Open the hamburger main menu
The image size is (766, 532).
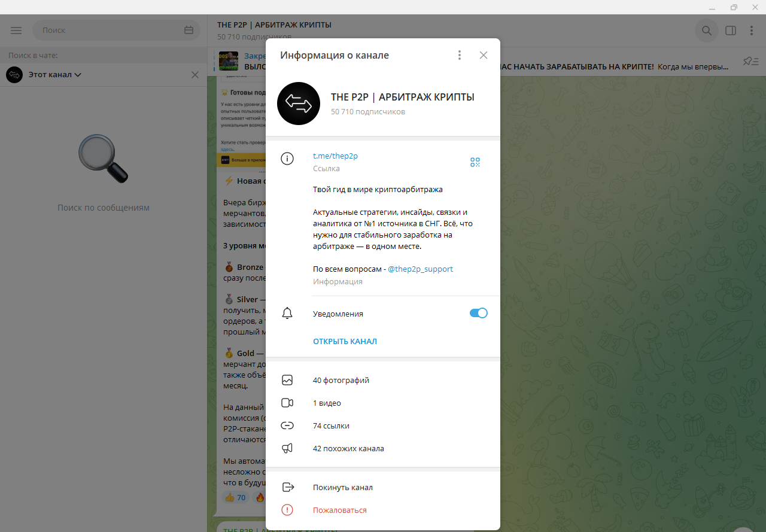pyautogui.click(x=16, y=31)
